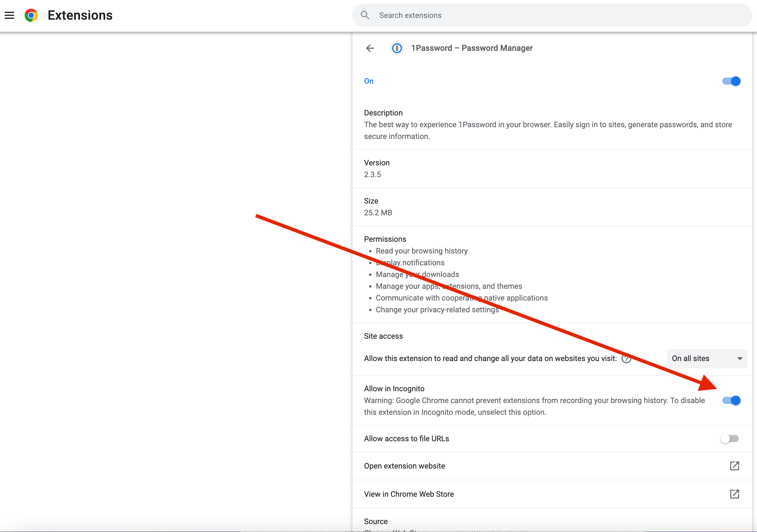Click external link icon for extension website
The width and height of the screenshot is (757, 532).
734,466
